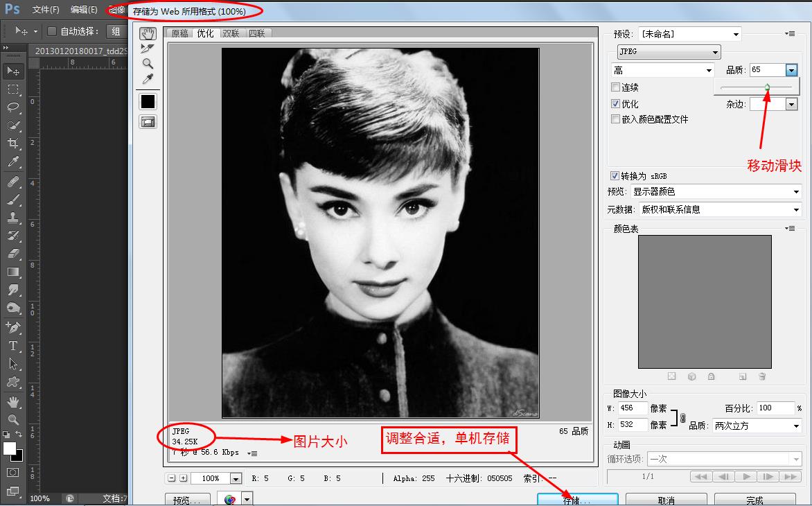The image size is (812, 506).
Task: Select the Slice Select tool in dialog
Action: click(148, 49)
